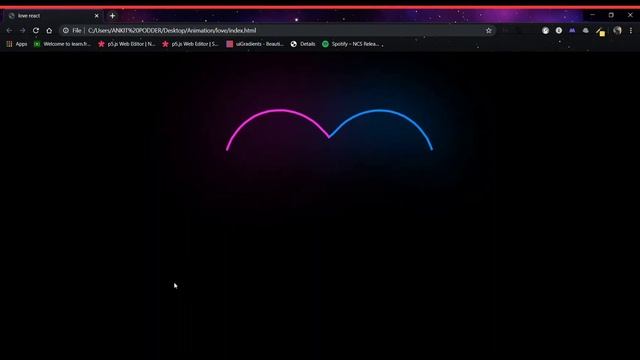
Task: Click the address bar file path
Action: pyautogui.click(x=172, y=30)
